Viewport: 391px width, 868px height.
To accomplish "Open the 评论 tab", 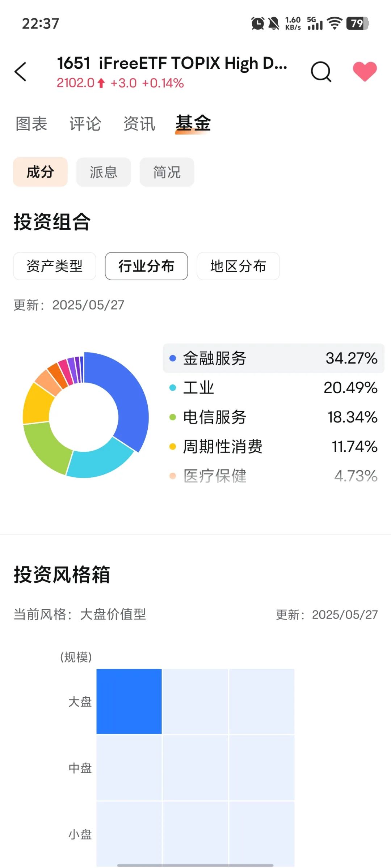I will click(x=85, y=124).
